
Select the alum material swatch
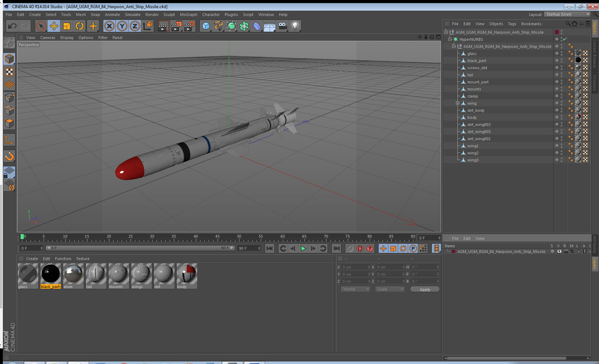click(73, 274)
